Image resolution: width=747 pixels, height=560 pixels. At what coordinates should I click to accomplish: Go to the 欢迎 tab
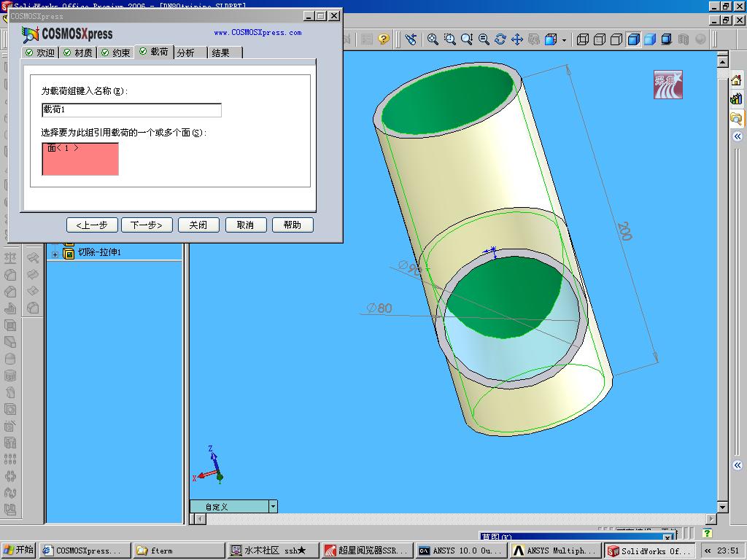[41, 52]
